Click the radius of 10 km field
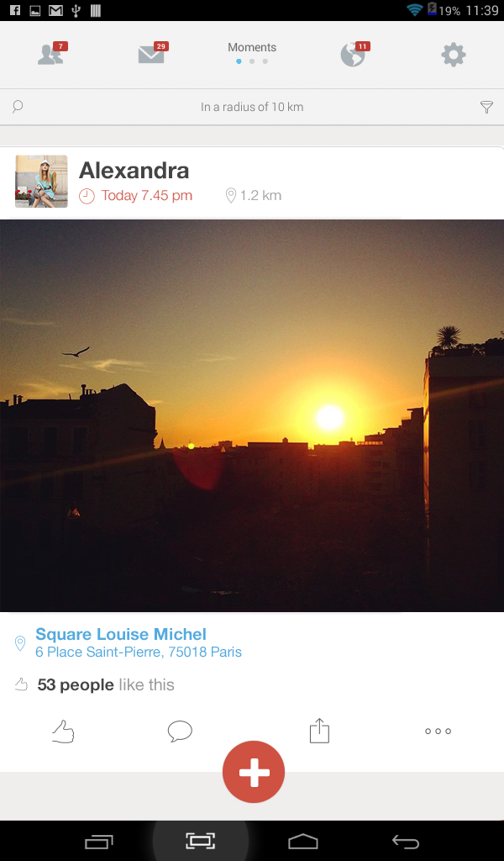This screenshot has width=504, height=861. click(252, 107)
